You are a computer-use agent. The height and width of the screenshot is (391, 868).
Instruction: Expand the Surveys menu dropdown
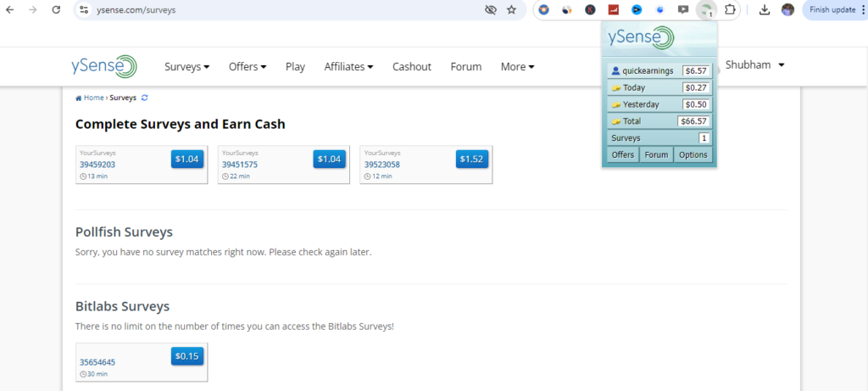(187, 66)
